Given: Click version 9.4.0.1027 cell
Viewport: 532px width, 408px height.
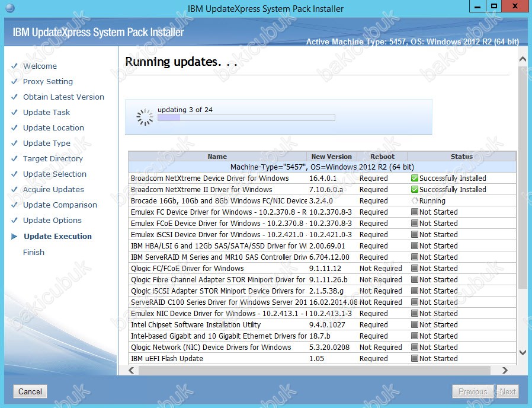Looking at the screenshot, I should [x=327, y=324].
